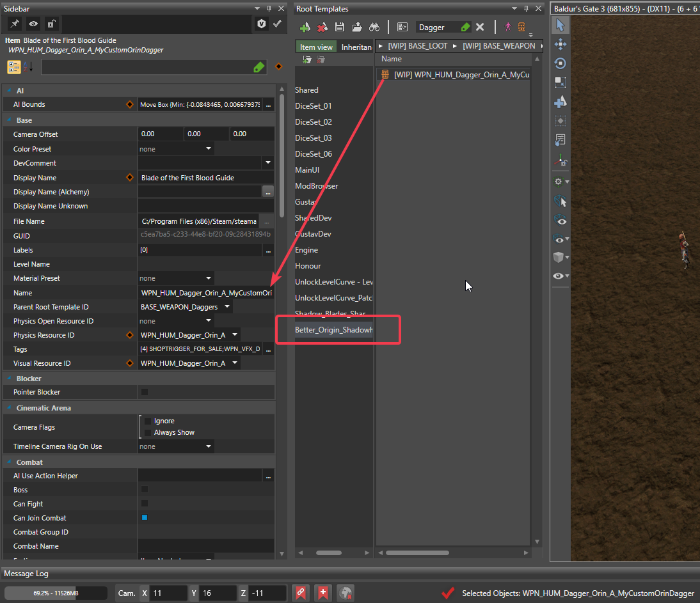Sort properties alphabetically with A-Z icon
The height and width of the screenshot is (603, 700).
(x=29, y=67)
